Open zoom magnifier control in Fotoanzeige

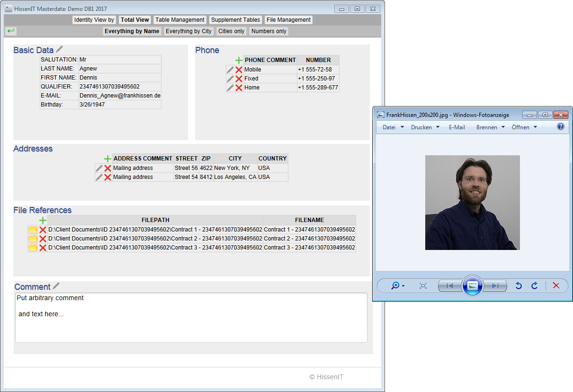(x=398, y=285)
